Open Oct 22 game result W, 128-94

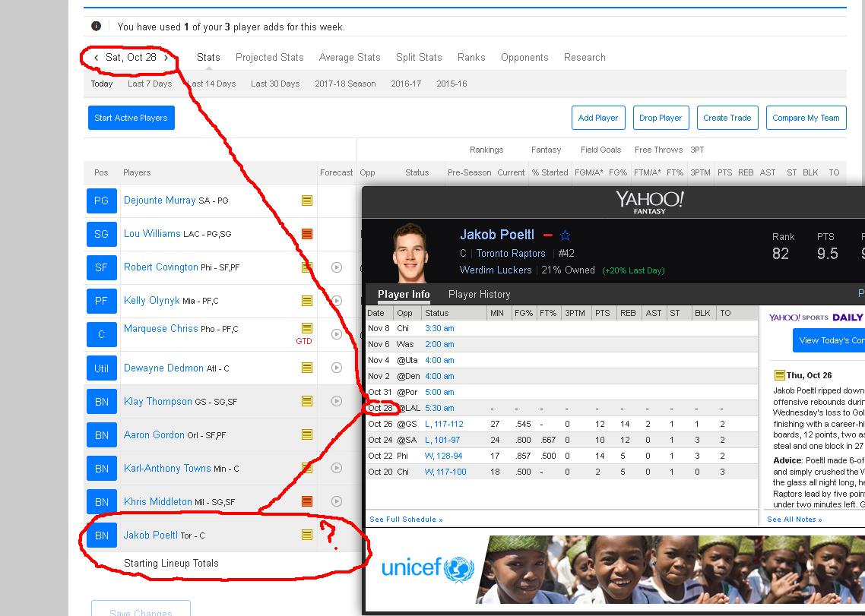point(444,456)
